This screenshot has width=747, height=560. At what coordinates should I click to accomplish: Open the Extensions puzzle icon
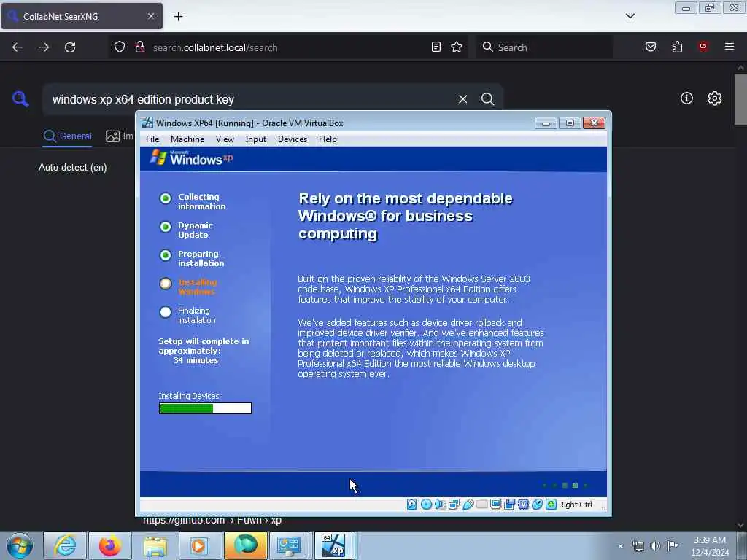click(677, 47)
